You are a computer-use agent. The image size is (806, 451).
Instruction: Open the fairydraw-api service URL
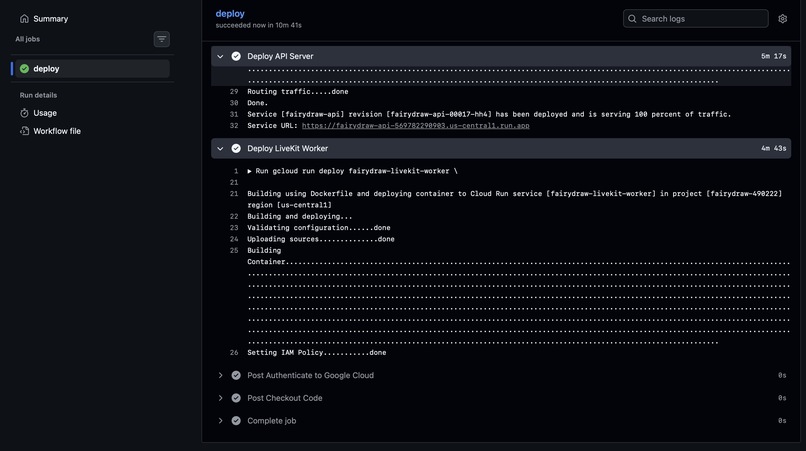point(415,125)
